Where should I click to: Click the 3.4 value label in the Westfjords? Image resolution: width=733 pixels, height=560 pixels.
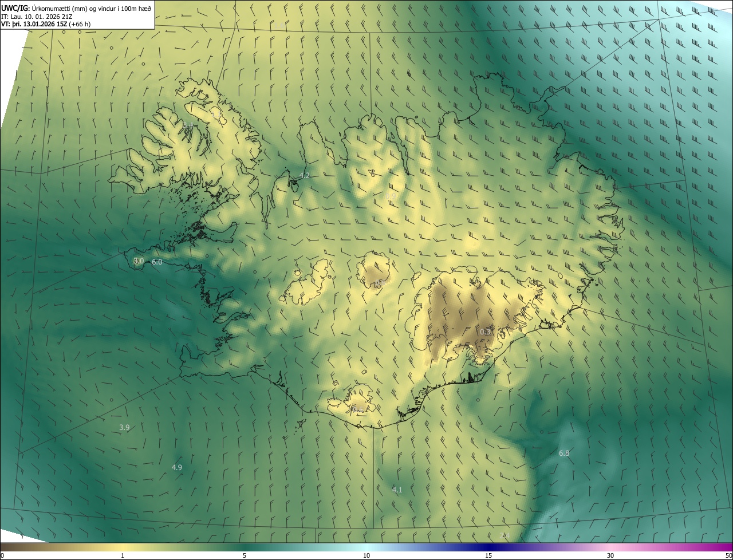(188, 125)
